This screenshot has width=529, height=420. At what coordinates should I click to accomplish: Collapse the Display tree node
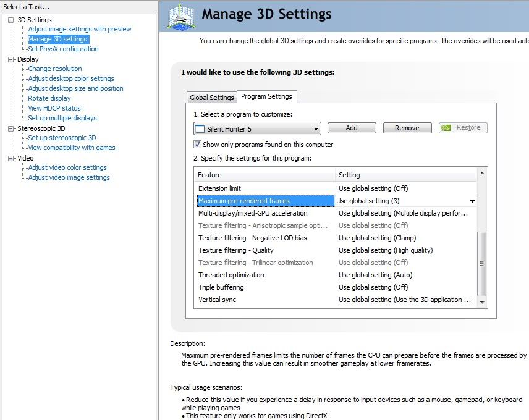[x=11, y=59]
